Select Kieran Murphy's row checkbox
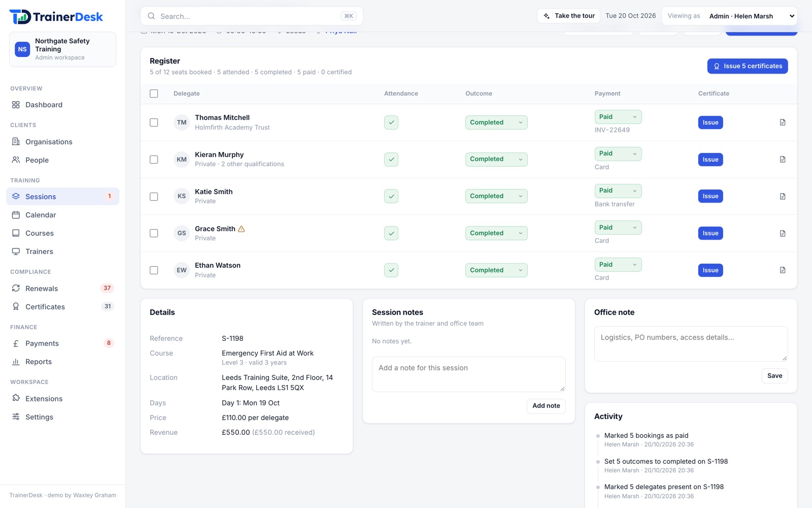This screenshot has width=812, height=508. [154, 160]
